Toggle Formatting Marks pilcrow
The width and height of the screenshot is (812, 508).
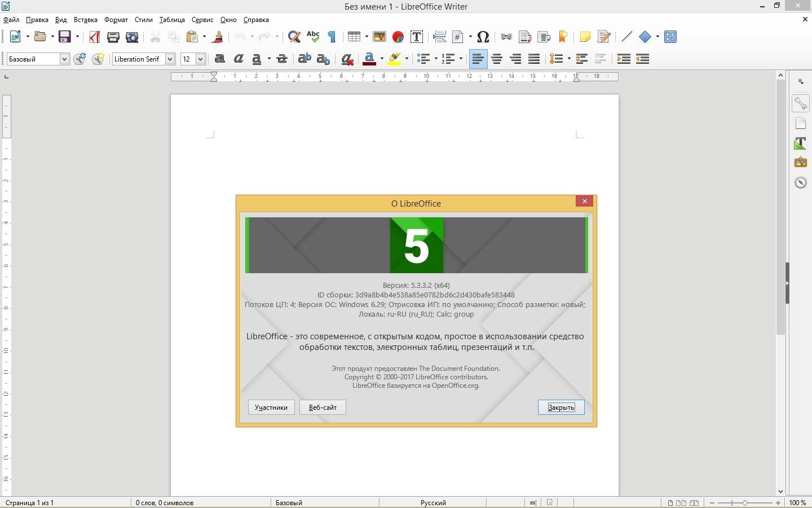[x=332, y=37]
